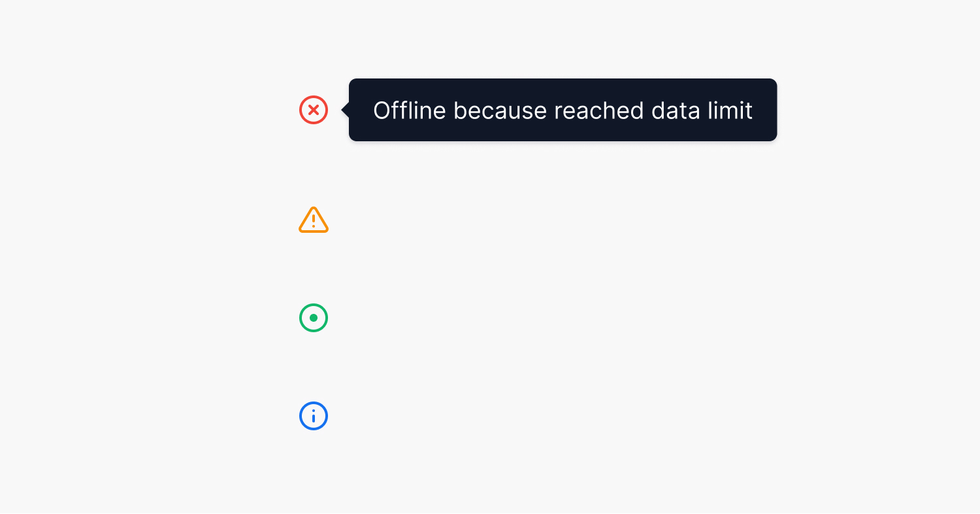Click the red data limit error indicator

pos(314,110)
